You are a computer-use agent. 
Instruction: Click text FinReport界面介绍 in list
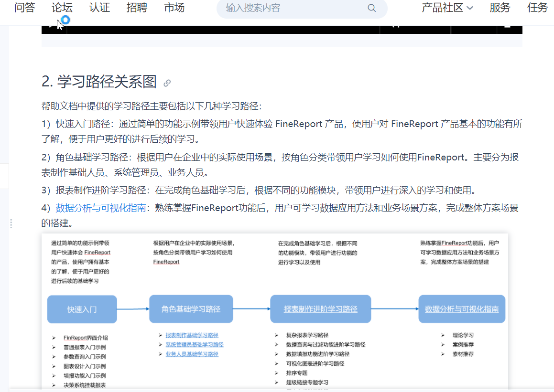pos(86,338)
